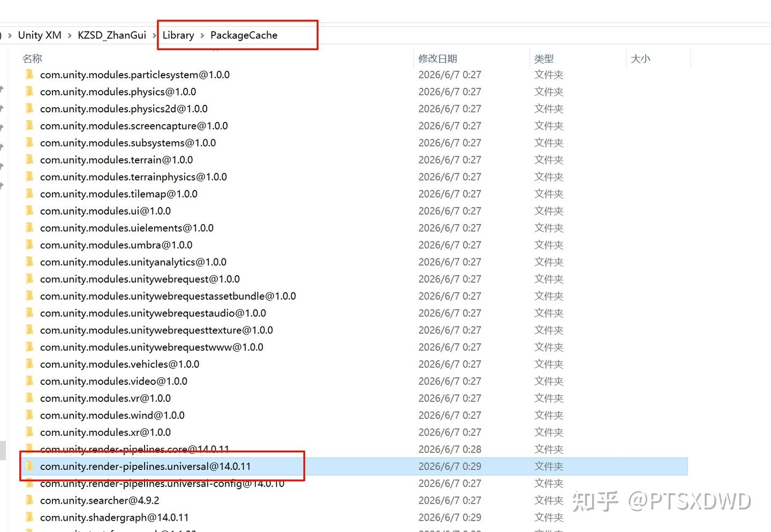771x532 pixels.
Task: Expand the chevron between Library and PackageCache
Action: pos(202,35)
